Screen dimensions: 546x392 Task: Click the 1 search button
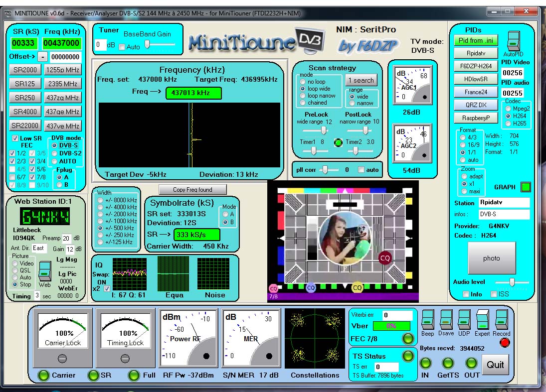click(361, 80)
